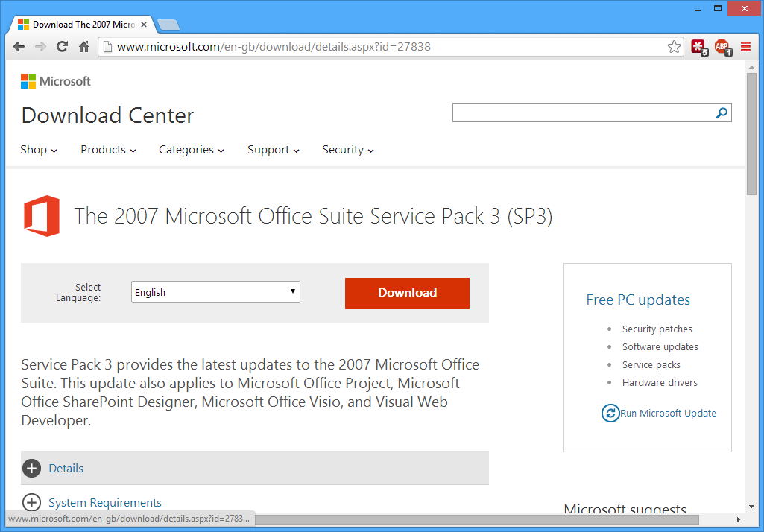Open the Adblock Plus extension icon
This screenshot has height=532, width=764.
click(722, 47)
